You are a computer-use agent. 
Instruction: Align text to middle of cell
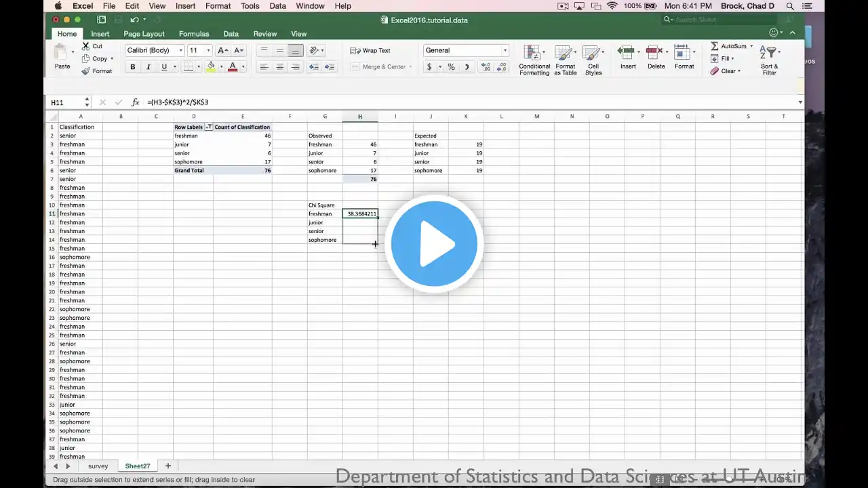coord(279,50)
